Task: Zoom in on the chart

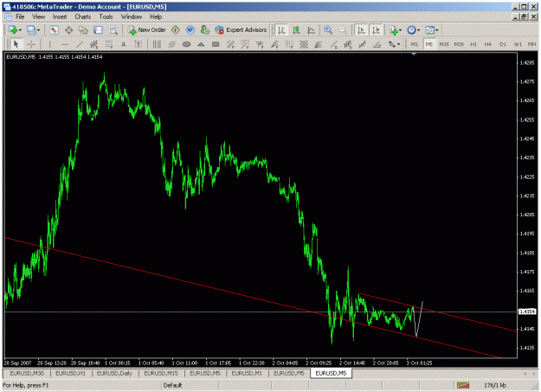Action: coord(328,30)
